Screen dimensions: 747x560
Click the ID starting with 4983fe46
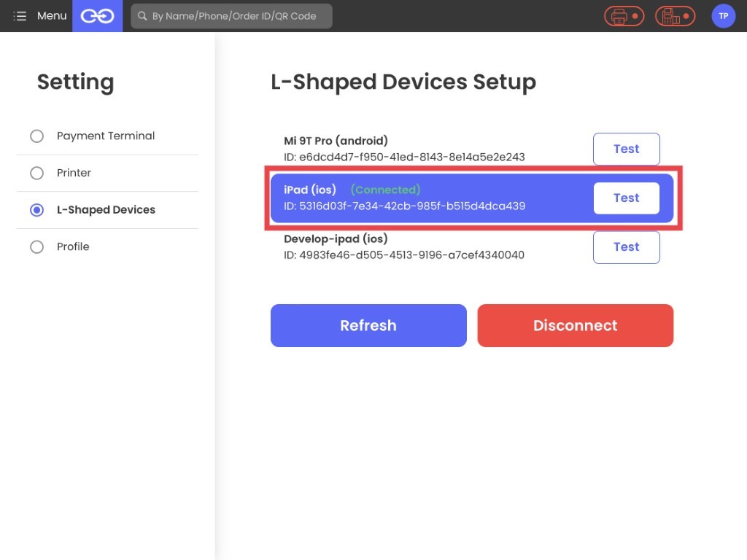404,255
